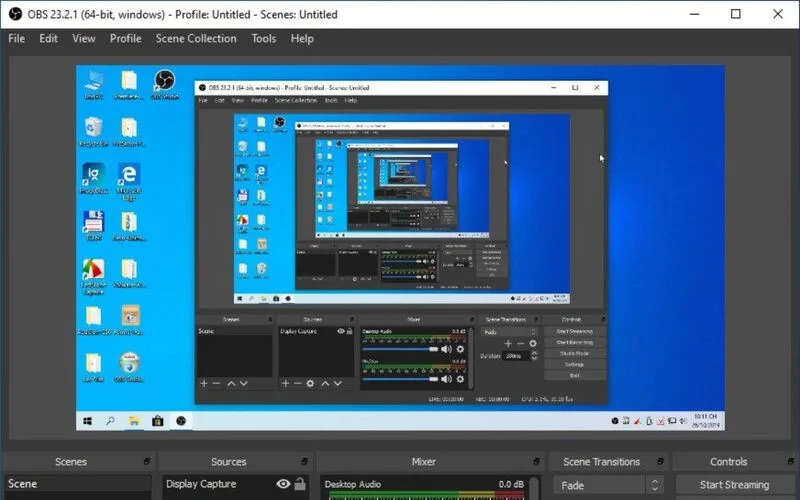The height and width of the screenshot is (500, 800).
Task: Float the Mixer dock using its header icon
Action: pyautogui.click(x=536, y=461)
